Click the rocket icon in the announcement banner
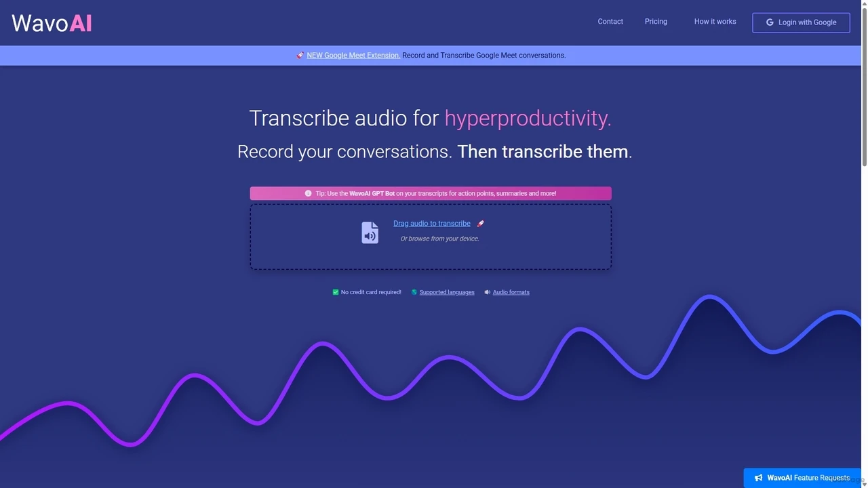The width and height of the screenshot is (868, 488). (x=300, y=56)
